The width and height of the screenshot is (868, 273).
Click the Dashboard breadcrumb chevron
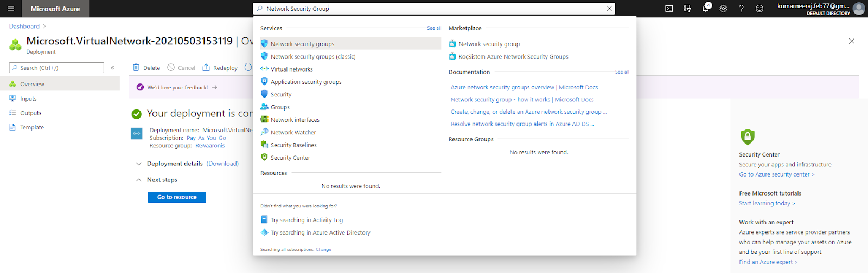[44, 26]
